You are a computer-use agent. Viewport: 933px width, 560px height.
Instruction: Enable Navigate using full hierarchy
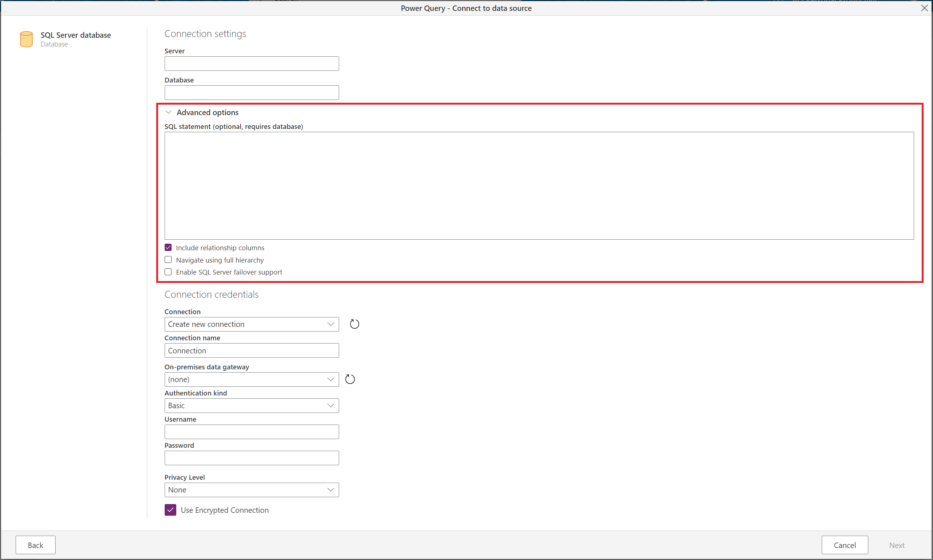[x=168, y=260]
